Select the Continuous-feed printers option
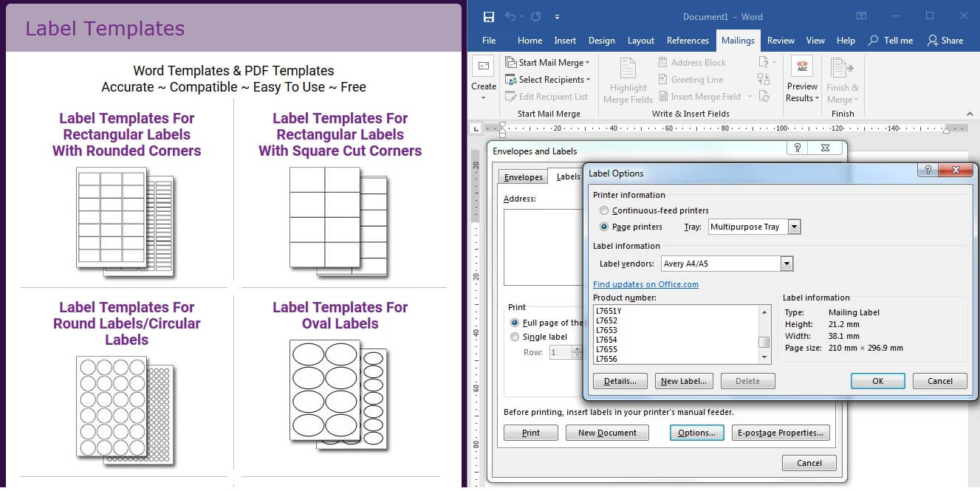Image resolution: width=980 pixels, height=491 pixels. [x=604, y=211]
